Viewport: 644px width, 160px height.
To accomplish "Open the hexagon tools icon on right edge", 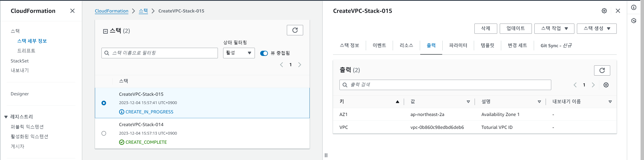I will pos(634,21).
